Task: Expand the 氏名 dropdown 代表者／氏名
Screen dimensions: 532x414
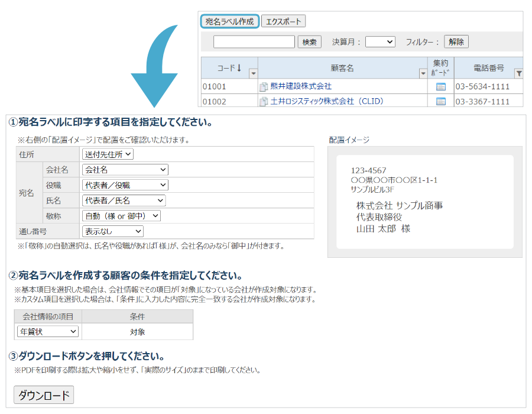Action: (x=124, y=200)
